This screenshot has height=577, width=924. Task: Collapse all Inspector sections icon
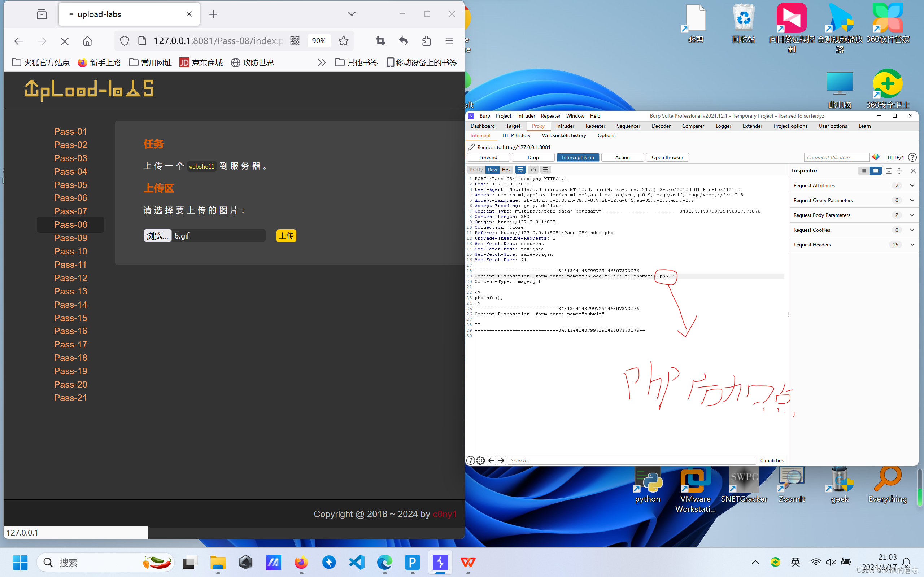click(x=899, y=171)
